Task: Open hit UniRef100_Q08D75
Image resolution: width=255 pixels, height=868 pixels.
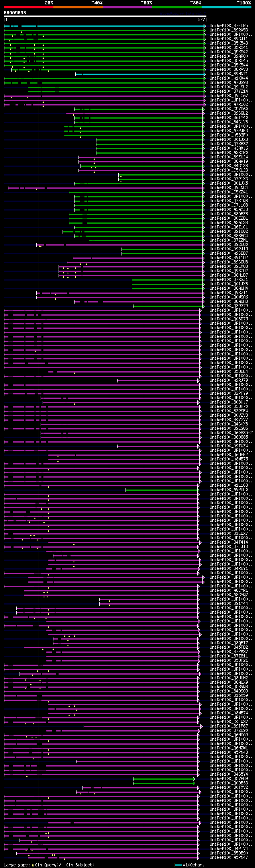Action: click(x=229, y=319)
